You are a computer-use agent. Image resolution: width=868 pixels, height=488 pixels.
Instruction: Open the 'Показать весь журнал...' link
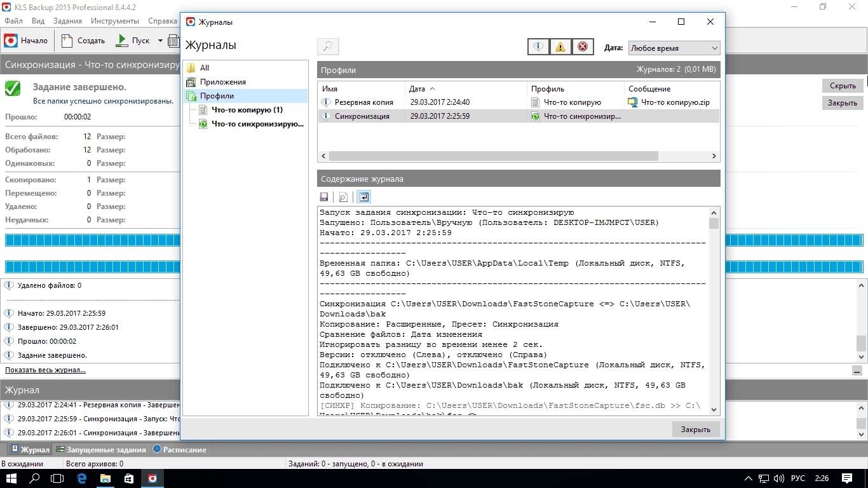click(45, 370)
